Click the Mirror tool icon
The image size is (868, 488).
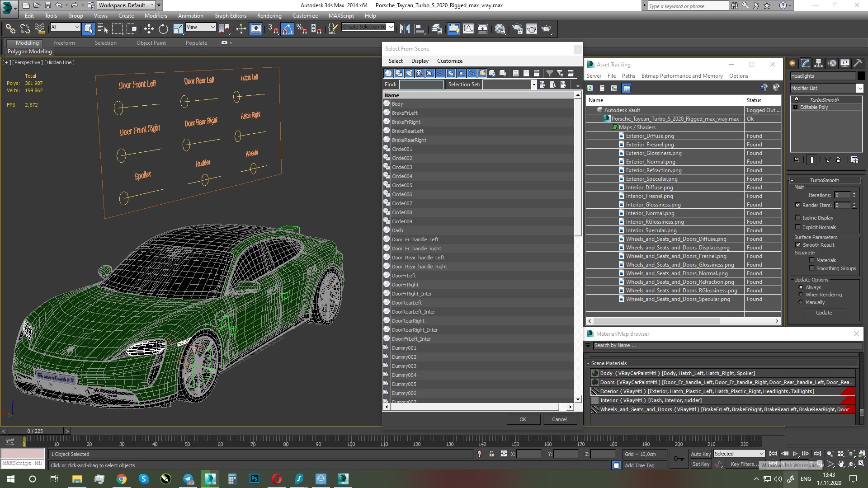(x=405, y=29)
